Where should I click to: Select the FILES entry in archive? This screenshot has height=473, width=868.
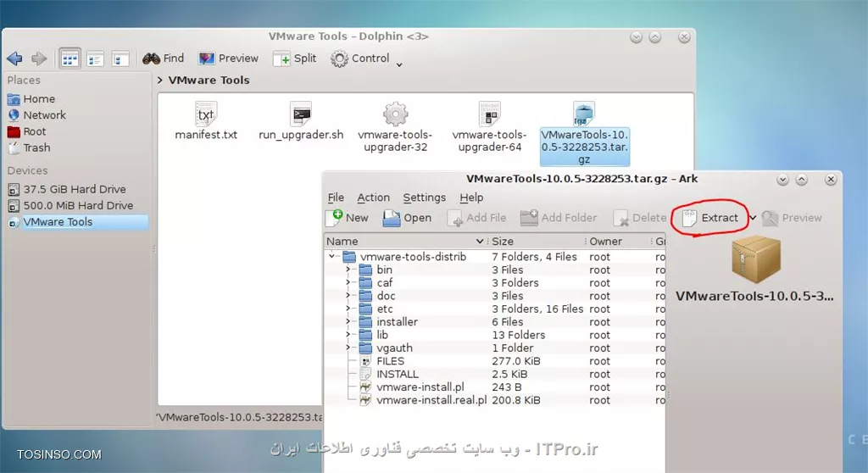point(390,361)
